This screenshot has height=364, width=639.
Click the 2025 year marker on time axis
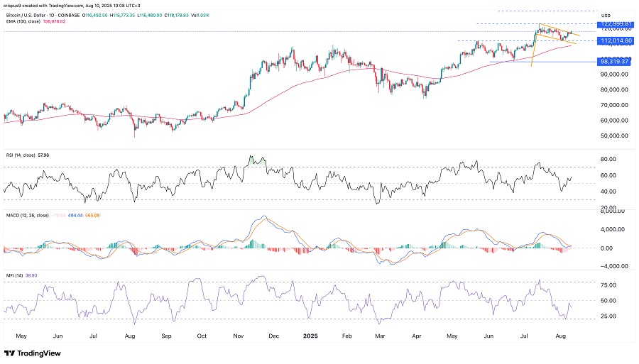(311, 333)
